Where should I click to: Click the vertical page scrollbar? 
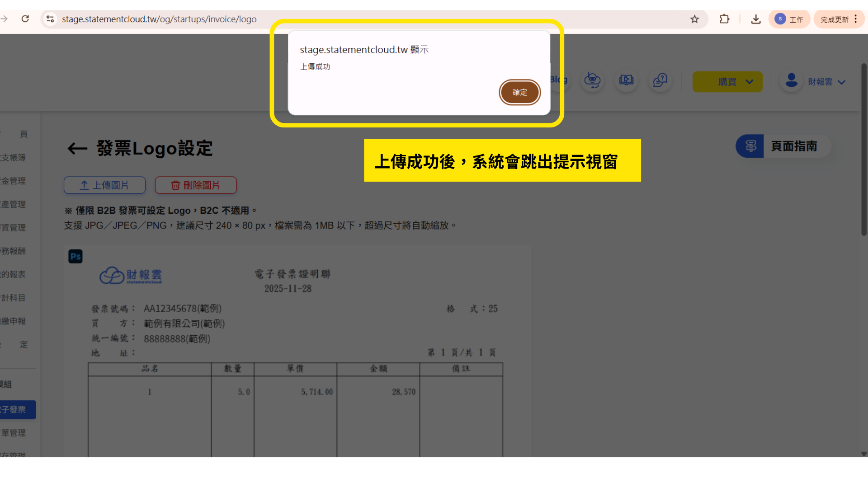click(863, 149)
